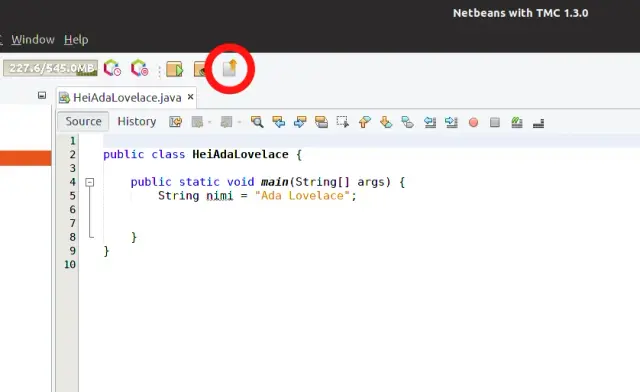Open the Help menu
The width and height of the screenshot is (640, 392).
[x=76, y=40]
